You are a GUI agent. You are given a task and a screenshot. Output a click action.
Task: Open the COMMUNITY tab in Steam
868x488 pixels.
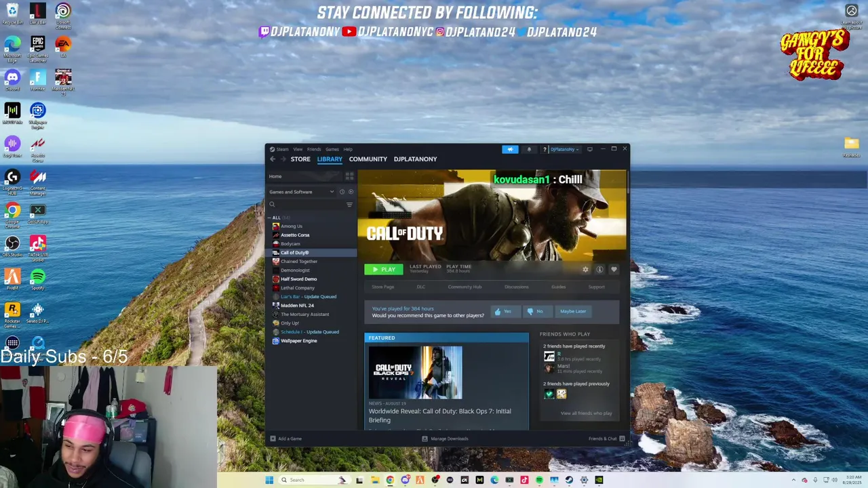point(368,159)
